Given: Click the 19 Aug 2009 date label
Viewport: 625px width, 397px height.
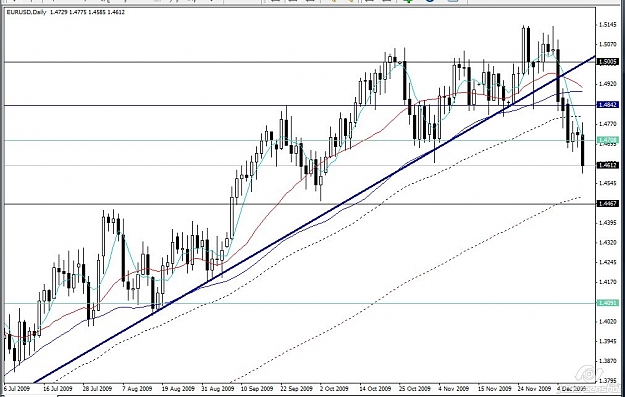Looking at the screenshot, I should [x=178, y=388].
